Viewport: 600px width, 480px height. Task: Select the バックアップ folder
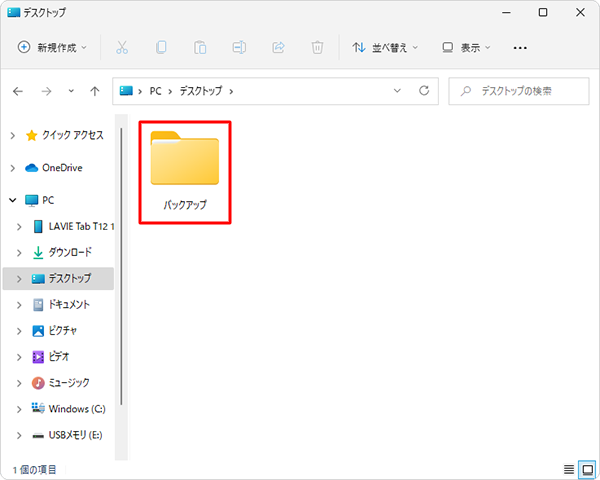185,172
